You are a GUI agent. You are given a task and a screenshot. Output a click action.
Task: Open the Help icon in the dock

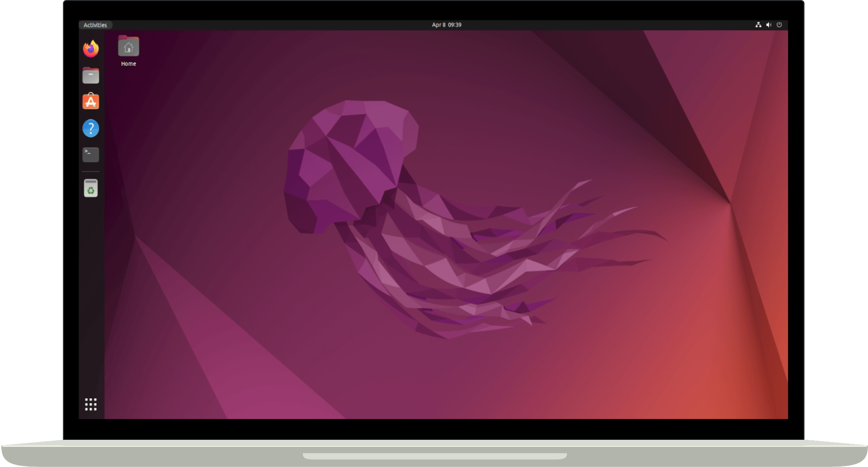91,128
